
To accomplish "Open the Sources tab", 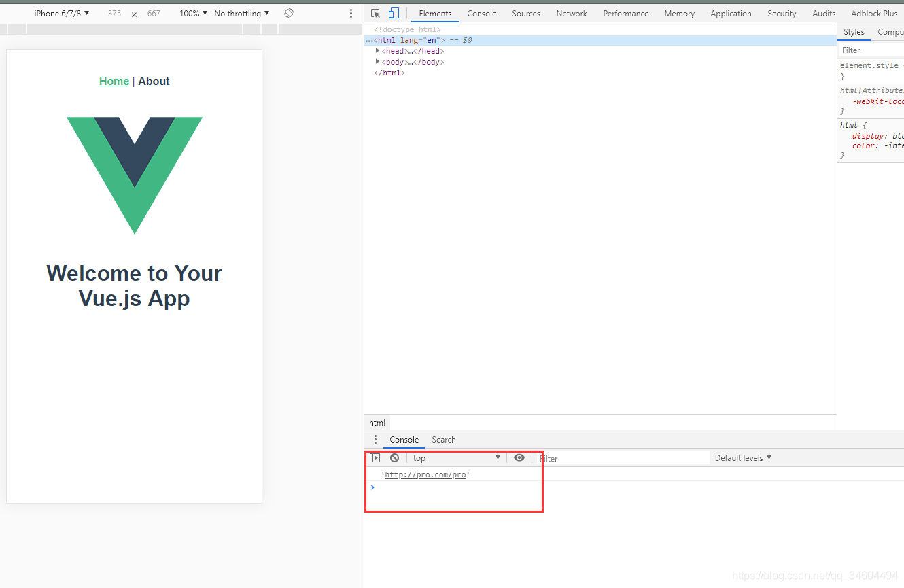I will tap(526, 13).
